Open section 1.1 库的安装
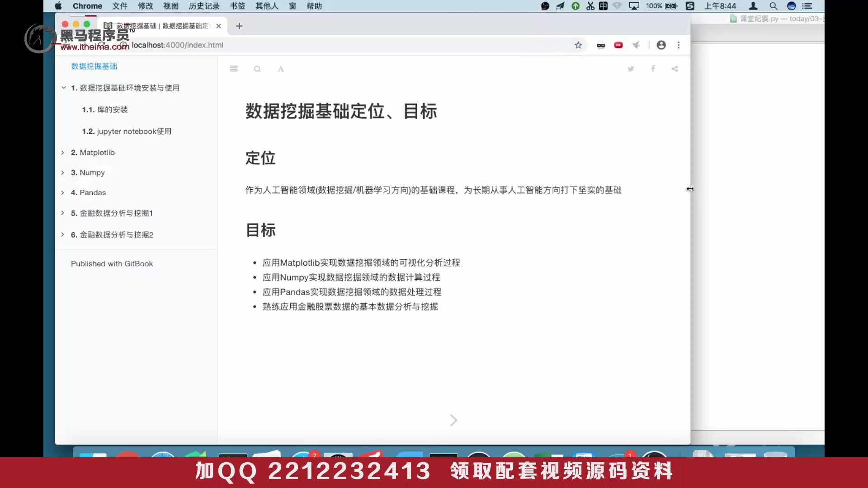The height and width of the screenshot is (488, 868). 105,109
